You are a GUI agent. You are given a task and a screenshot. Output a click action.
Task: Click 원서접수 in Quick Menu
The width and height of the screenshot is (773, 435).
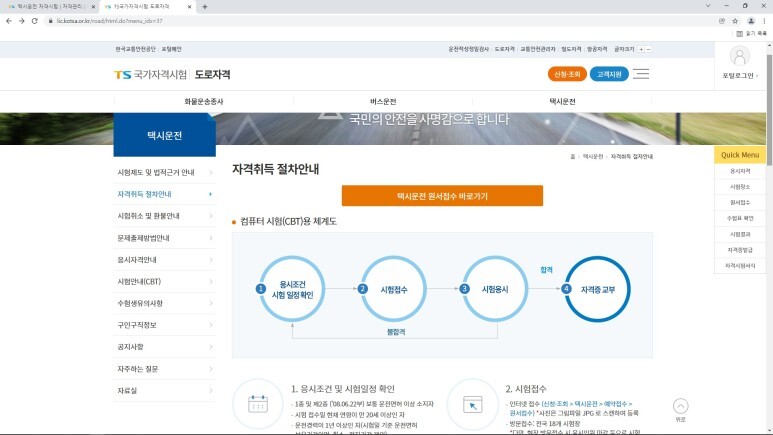click(739, 203)
